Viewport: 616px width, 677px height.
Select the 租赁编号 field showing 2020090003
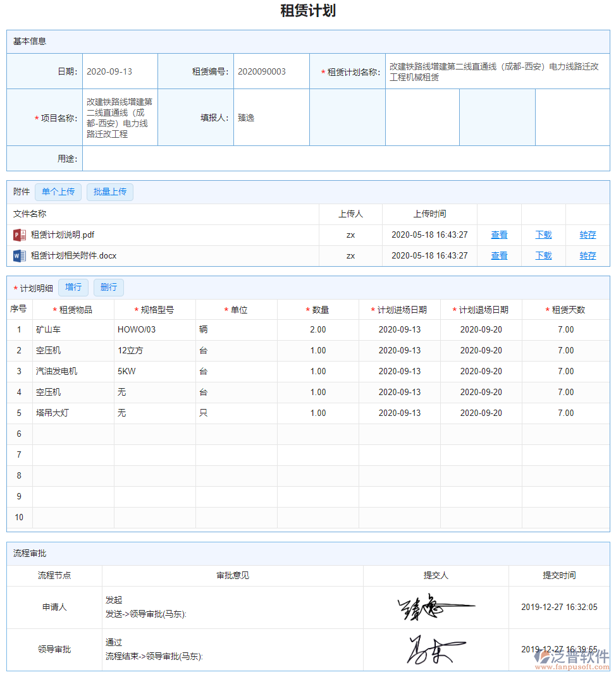click(271, 71)
